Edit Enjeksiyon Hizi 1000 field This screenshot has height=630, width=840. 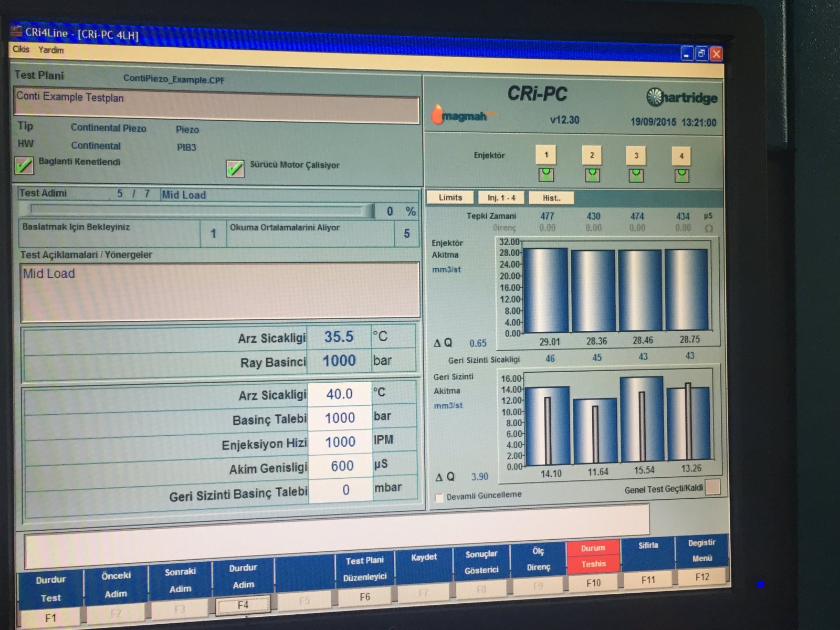[x=340, y=442]
